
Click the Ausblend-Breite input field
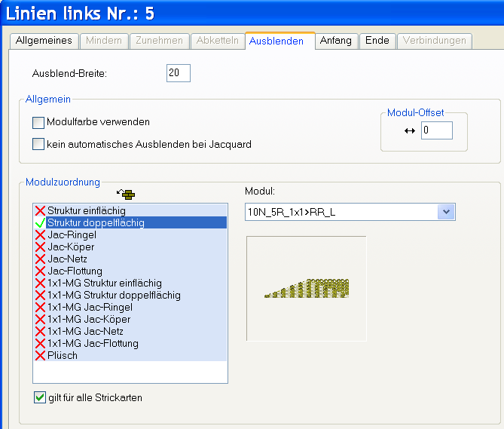[x=179, y=73]
